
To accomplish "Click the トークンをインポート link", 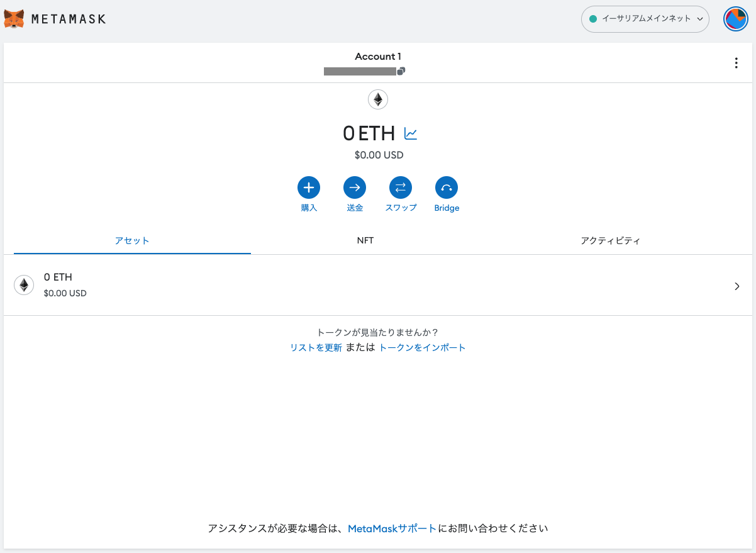I will click(x=422, y=347).
